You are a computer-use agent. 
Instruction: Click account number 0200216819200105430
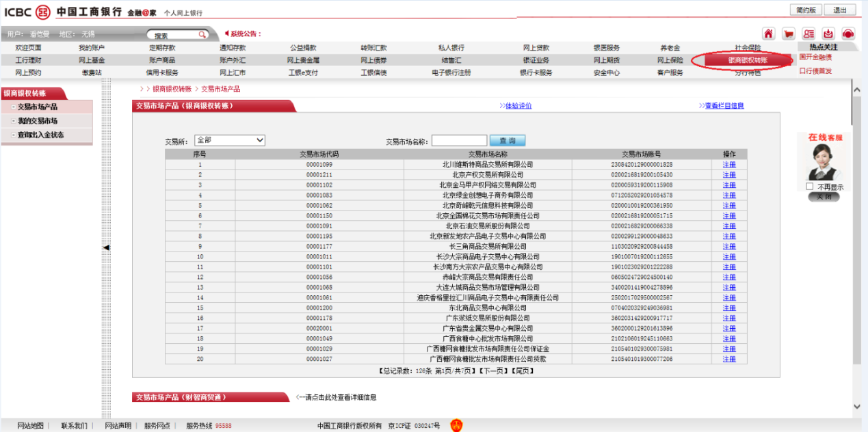pyautogui.click(x=641, y=175)
